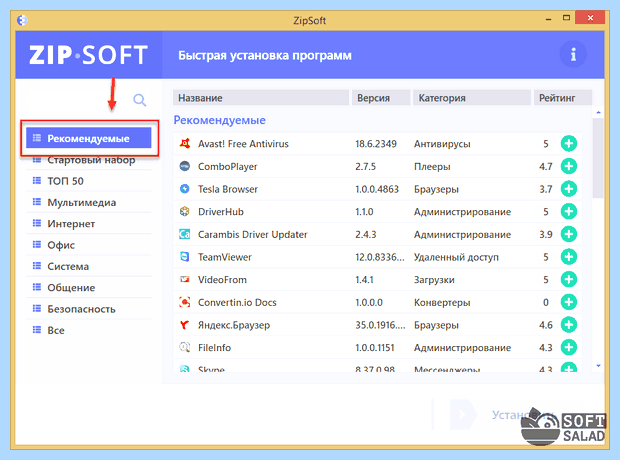
Task: Click the DriverHub app icon
Action: [x=185, y=212]
